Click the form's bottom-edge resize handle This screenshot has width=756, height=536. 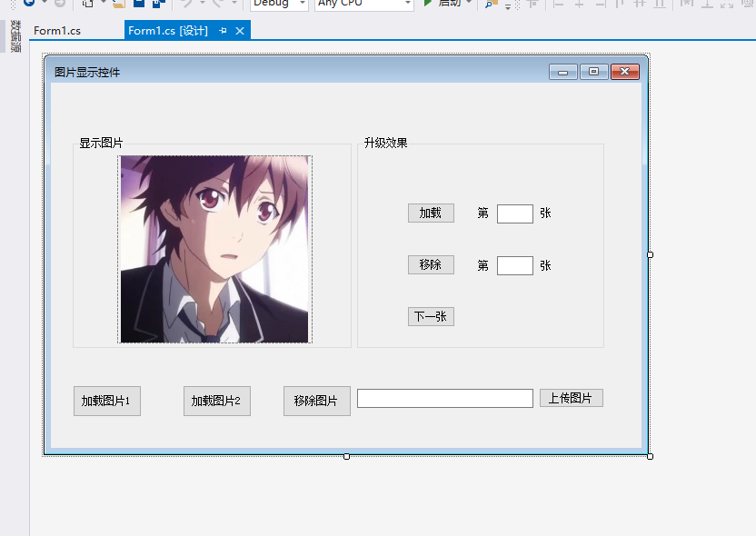(x=347, y=456)
